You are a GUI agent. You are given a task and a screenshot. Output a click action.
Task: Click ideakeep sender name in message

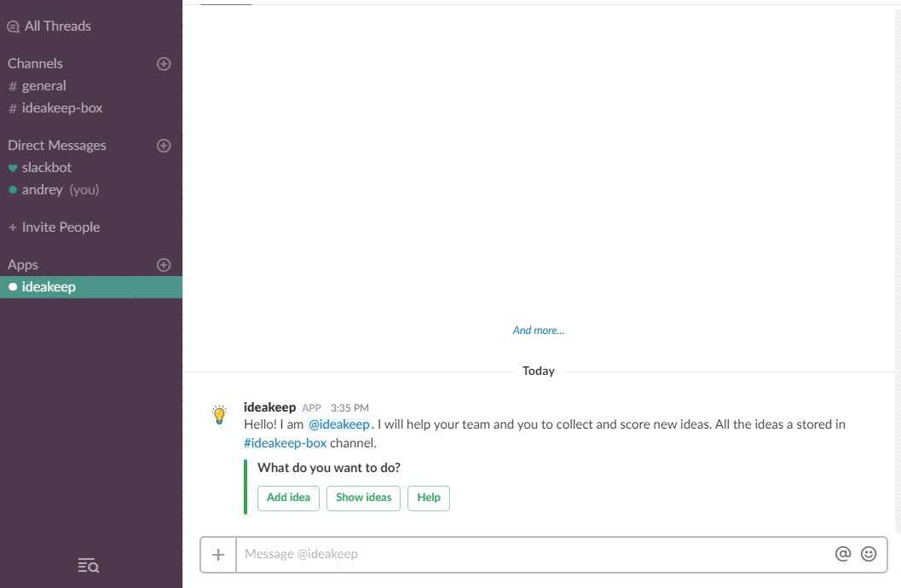pos(269,407)
